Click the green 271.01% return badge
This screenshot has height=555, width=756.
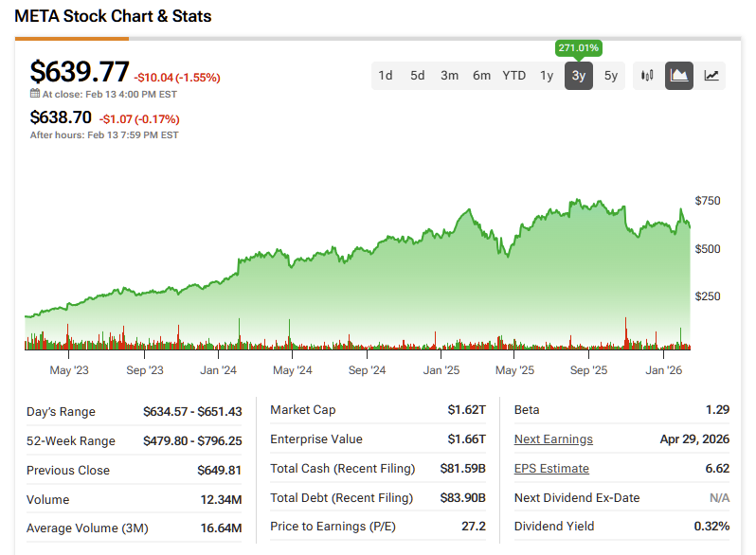[579, 48]
